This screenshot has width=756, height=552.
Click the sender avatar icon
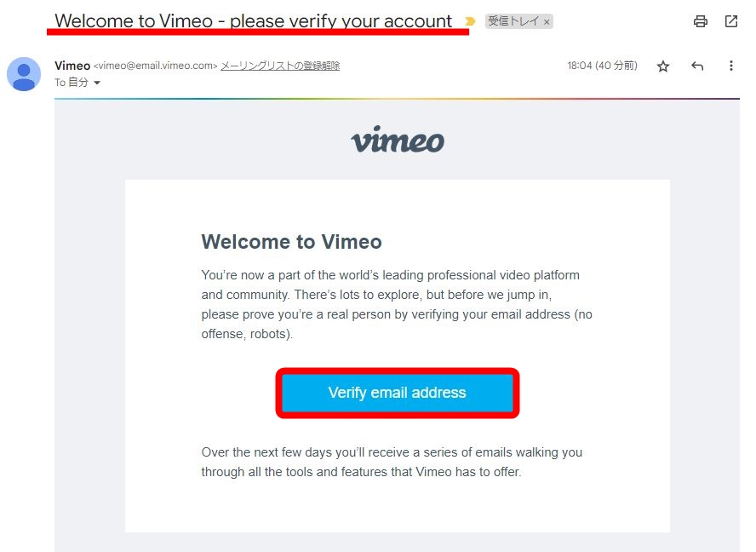24,74
